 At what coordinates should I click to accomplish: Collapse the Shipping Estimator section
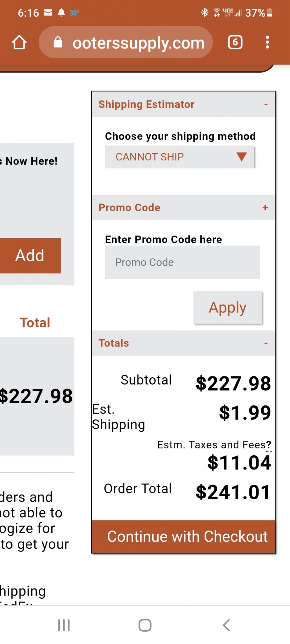tap(266, 104)
